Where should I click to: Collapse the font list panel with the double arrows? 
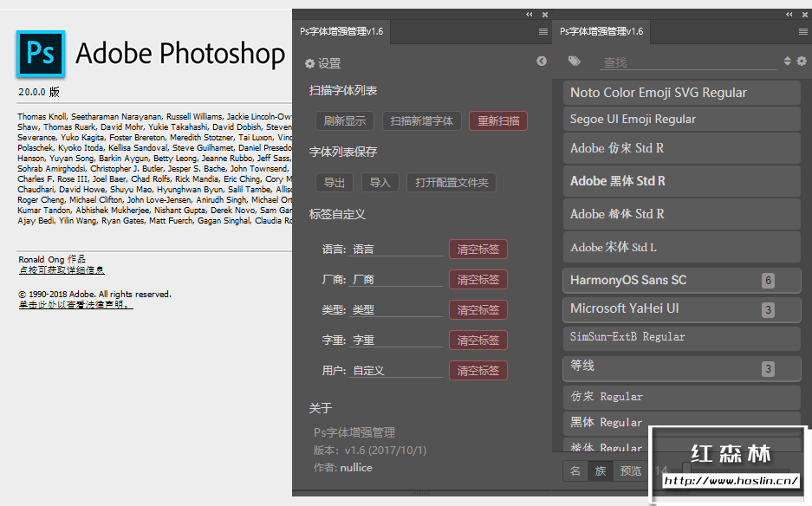pyautogui.click(x=789, y=15)
